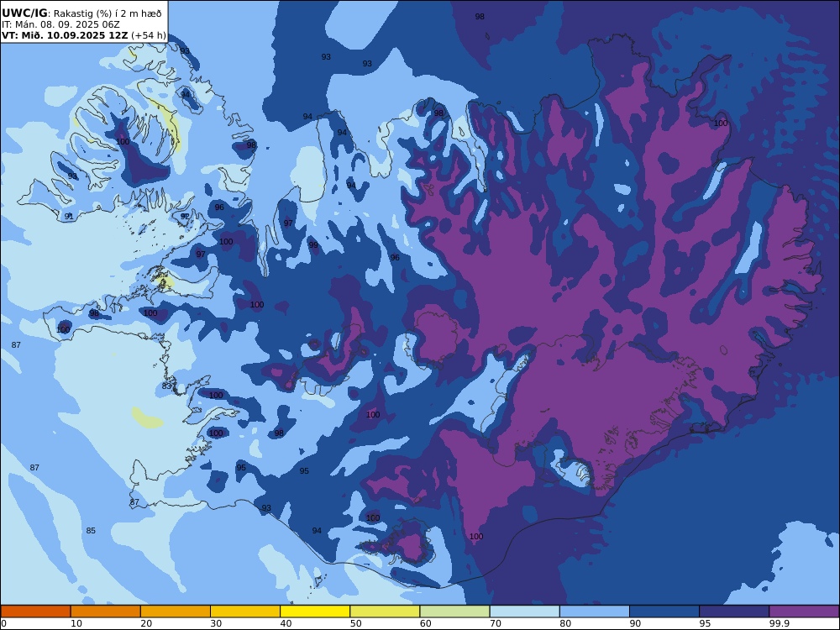Image resolution: width=840 pixels, height=630 pixels.
Task: Click legend tick label '70'
Action: pyautogui.click(x=496, y=623)
